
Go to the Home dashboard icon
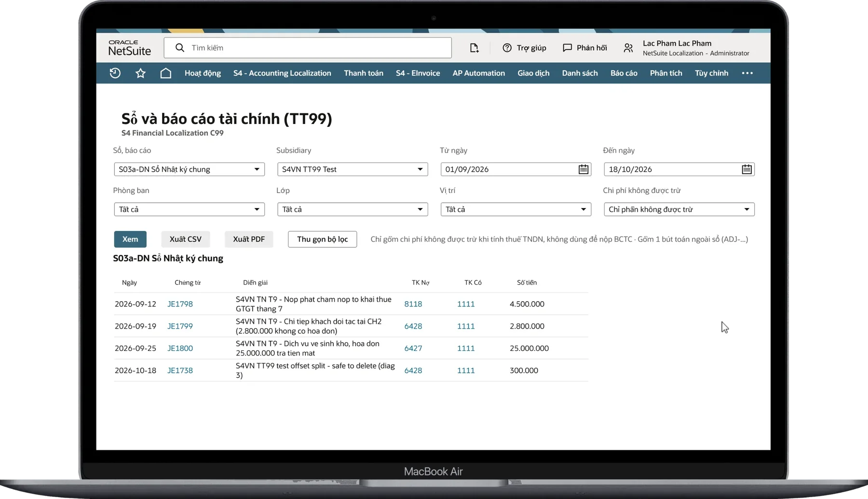[165, 73]
